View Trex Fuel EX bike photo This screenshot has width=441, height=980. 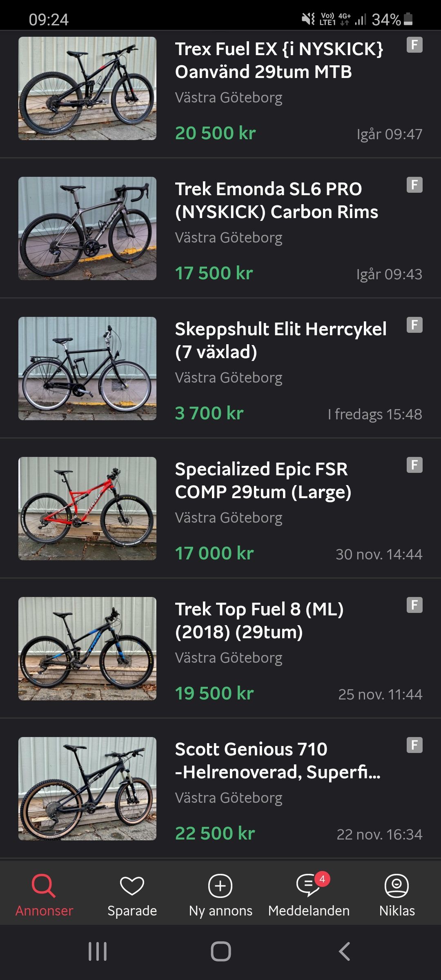[87, 88]
